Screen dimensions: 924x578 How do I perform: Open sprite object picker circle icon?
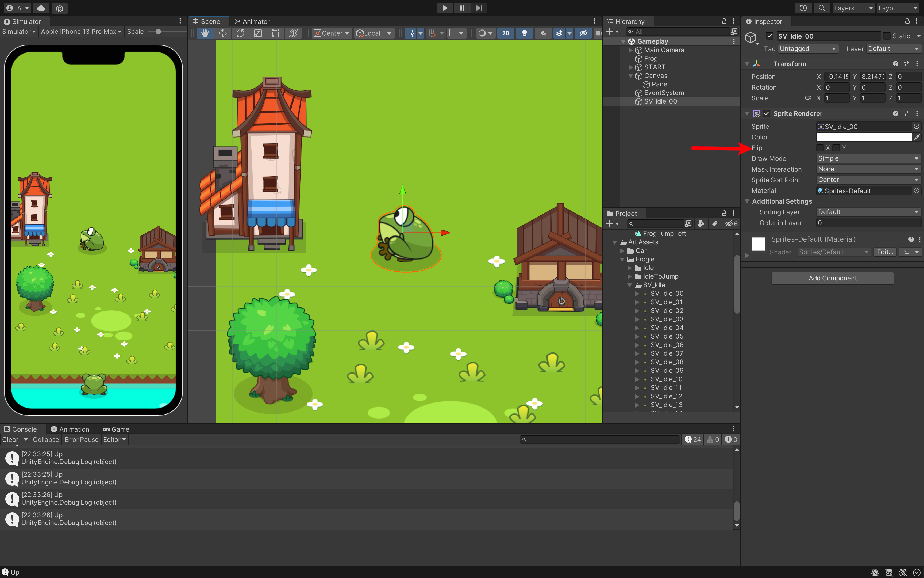[916, 127]
